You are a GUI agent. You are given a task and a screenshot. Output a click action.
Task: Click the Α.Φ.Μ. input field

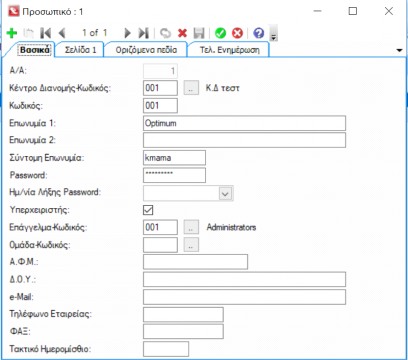[195, 262]
